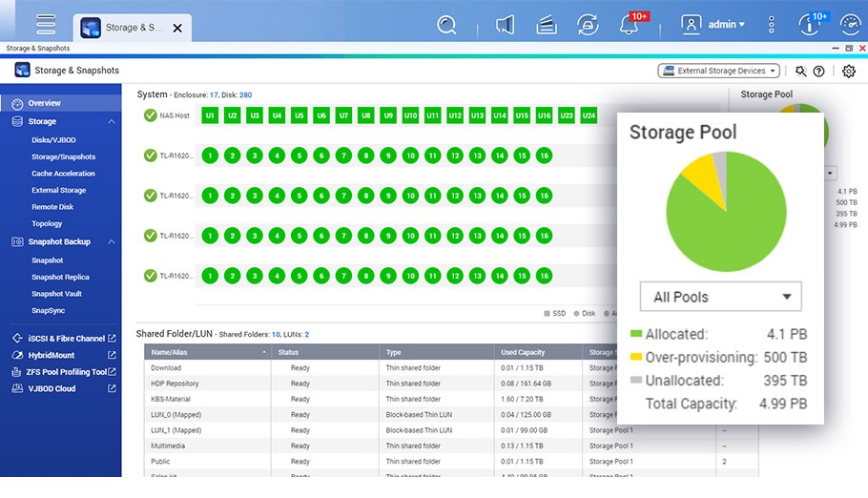Sort by Name/Alias column arrow
Viewport: 868px width, 498px height.
pos(264,352)
